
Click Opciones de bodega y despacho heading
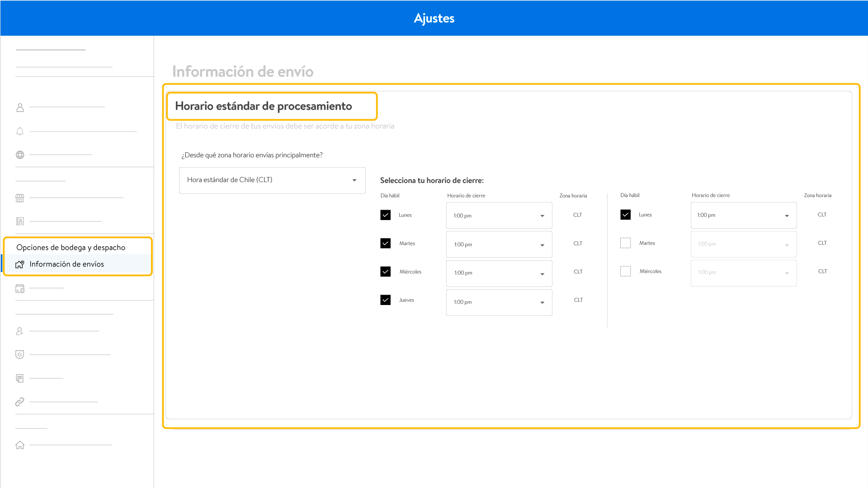71,248
